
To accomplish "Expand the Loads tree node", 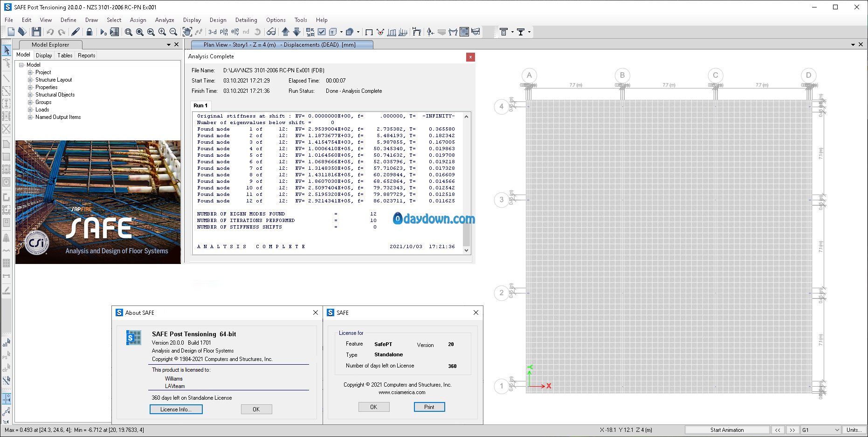I will [x=30, y=110].
